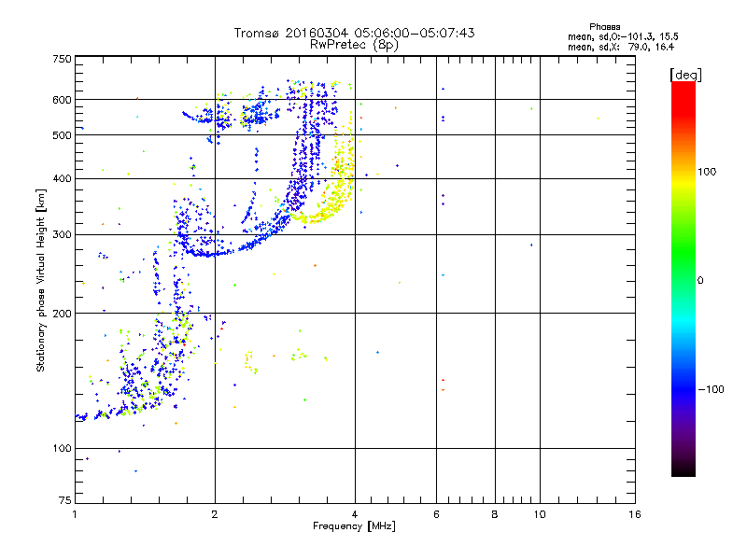Click the y-axis tick label '600'
This screenshot has width=747, height=560.
point(62,100)
